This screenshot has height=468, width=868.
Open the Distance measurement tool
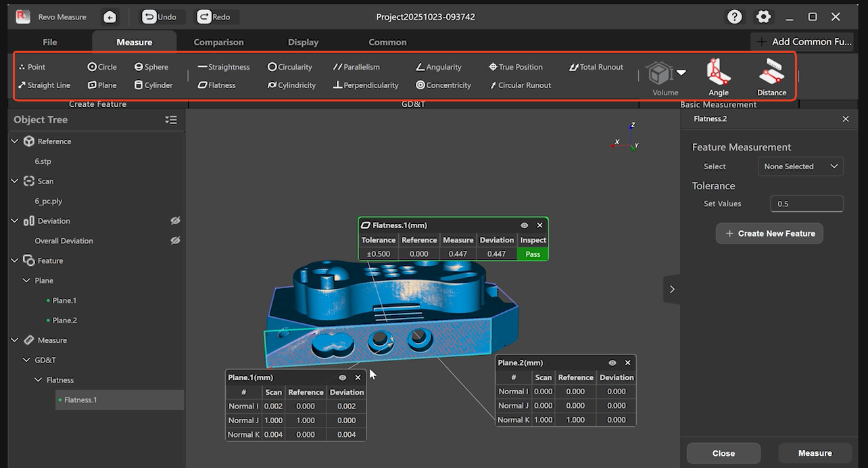point(771,78)
